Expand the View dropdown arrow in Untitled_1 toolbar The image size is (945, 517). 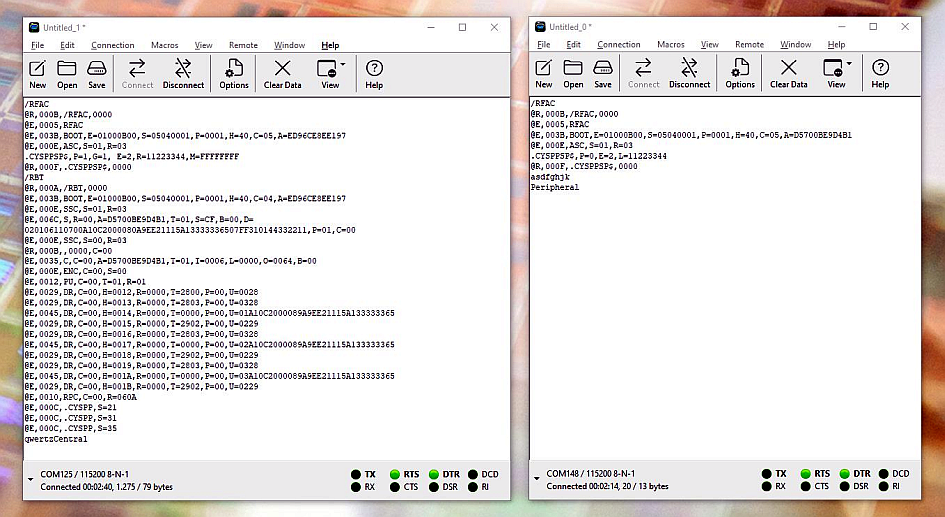tap(343, 64)
